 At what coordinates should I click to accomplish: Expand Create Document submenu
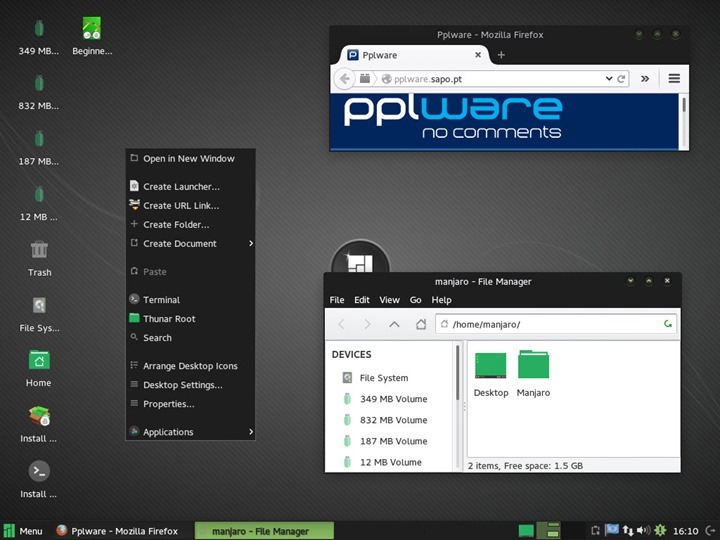pos(190,243)
